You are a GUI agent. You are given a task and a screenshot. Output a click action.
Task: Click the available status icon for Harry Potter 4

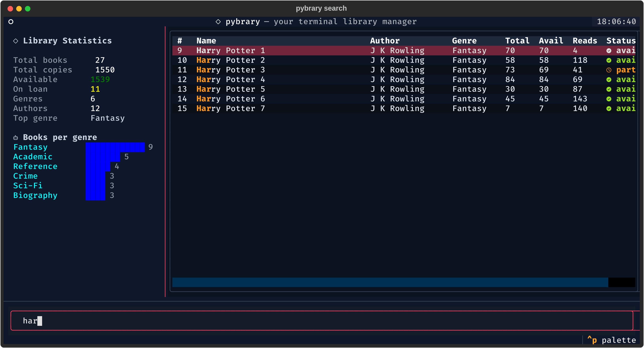609,80
